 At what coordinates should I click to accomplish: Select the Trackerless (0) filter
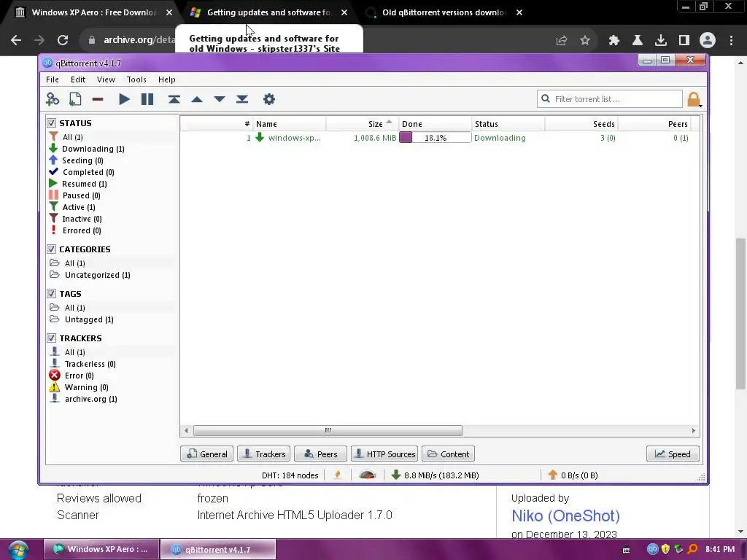90,363
